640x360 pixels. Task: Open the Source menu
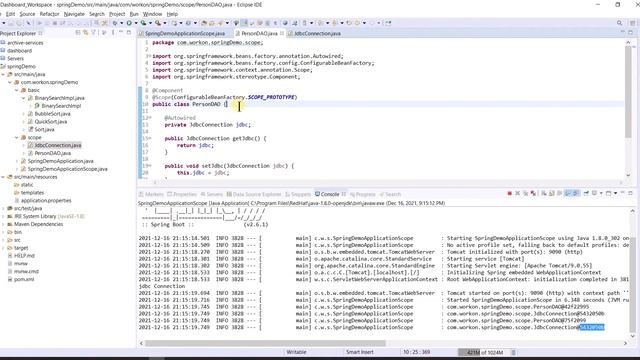click(x=27, y=14)
